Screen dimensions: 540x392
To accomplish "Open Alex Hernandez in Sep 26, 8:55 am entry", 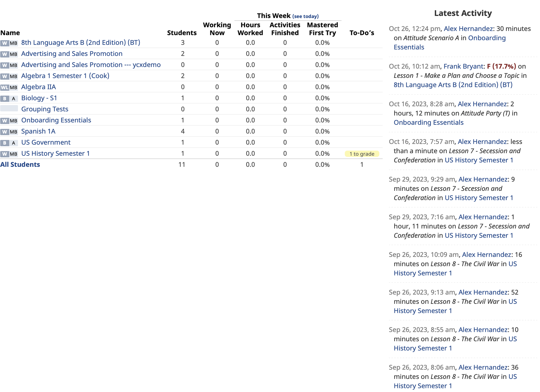I will click(x=483, y=330).
